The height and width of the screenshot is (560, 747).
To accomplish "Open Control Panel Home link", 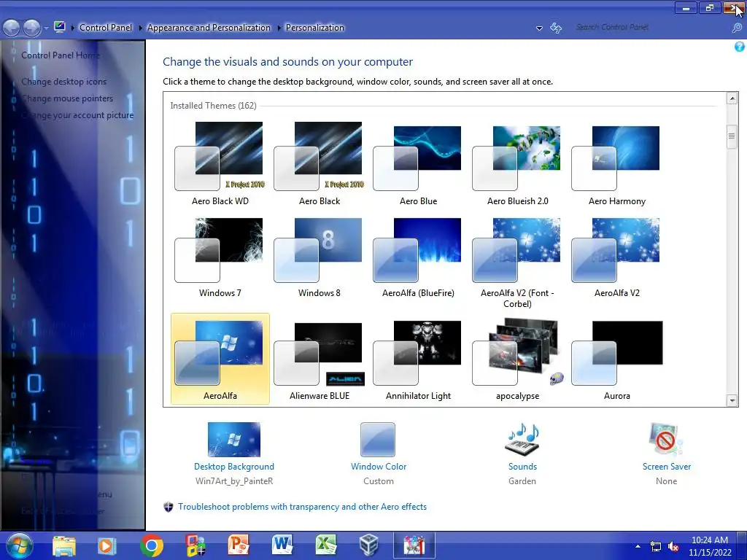I will pos(61,55).
